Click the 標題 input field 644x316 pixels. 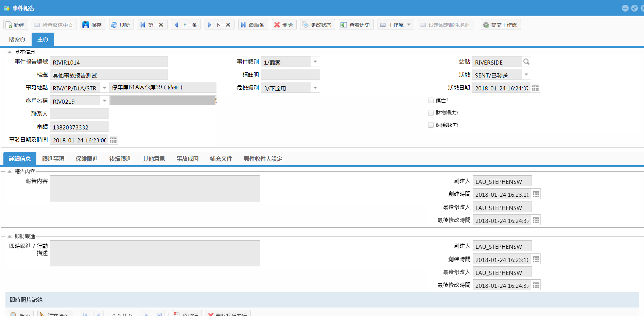click(x=109, y=75)
